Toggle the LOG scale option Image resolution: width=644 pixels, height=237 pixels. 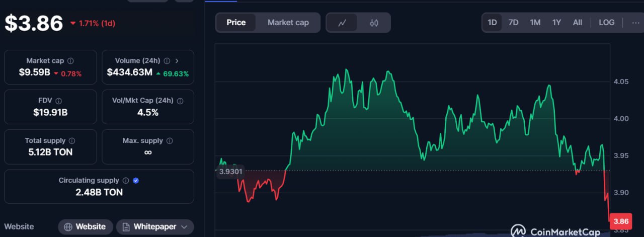click(x=606, y=23)
